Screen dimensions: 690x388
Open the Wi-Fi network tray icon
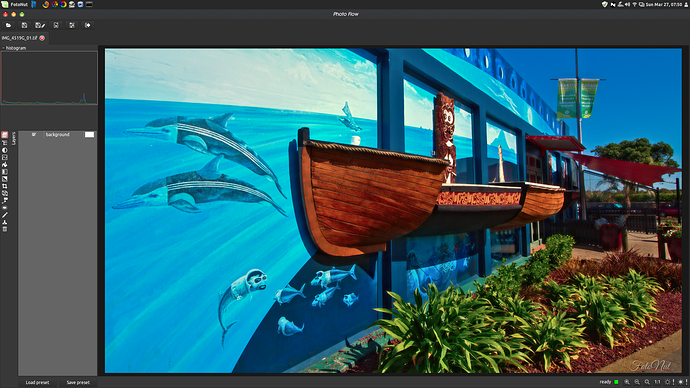point(634,4)
